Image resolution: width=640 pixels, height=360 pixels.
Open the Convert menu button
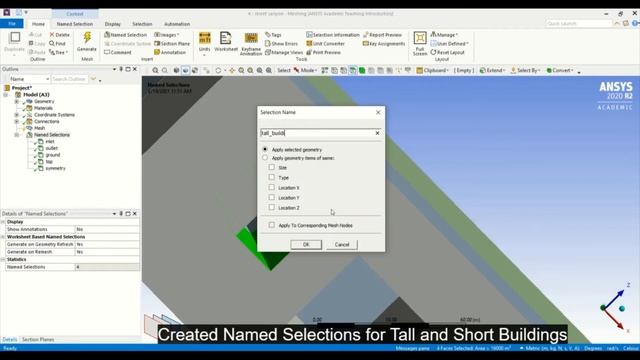560,70
